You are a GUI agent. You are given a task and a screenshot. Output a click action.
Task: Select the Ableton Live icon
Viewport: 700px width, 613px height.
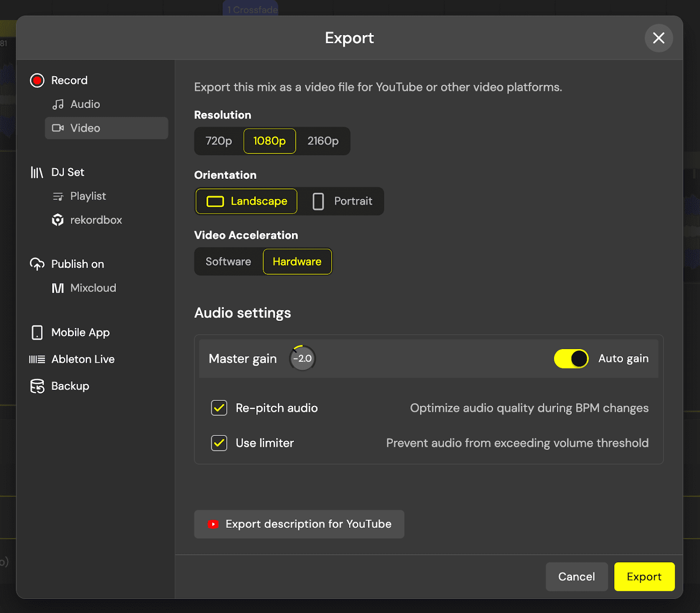tap(37, 359)
